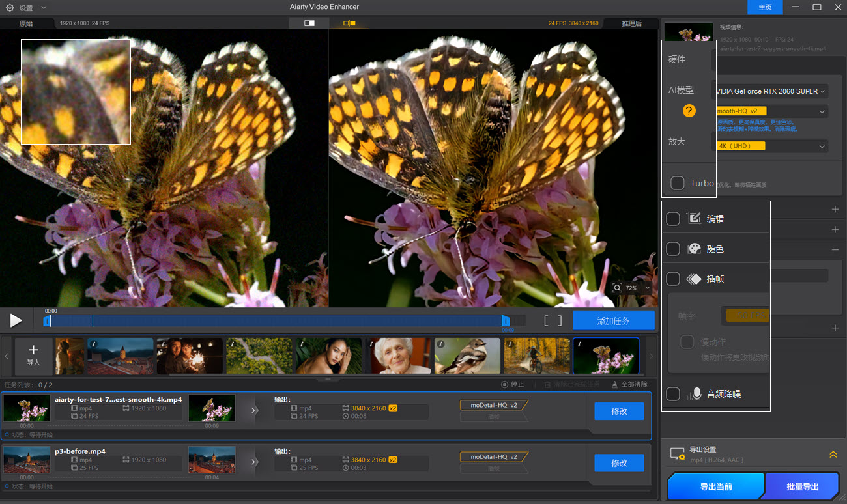This screenshot has width=847, height=504.
Task: Open info icon on castle thumbnail
Action: [x=93, y=344]
